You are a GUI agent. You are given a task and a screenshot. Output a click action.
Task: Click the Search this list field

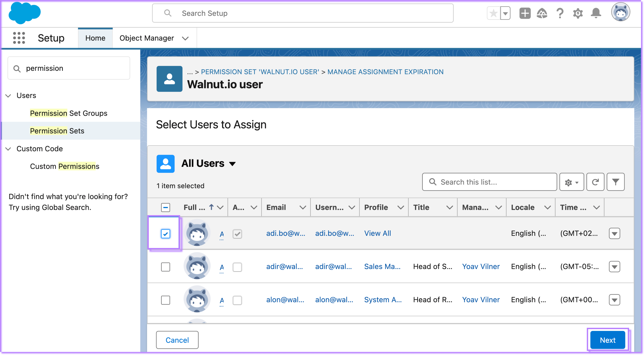[x=489, y=182]
